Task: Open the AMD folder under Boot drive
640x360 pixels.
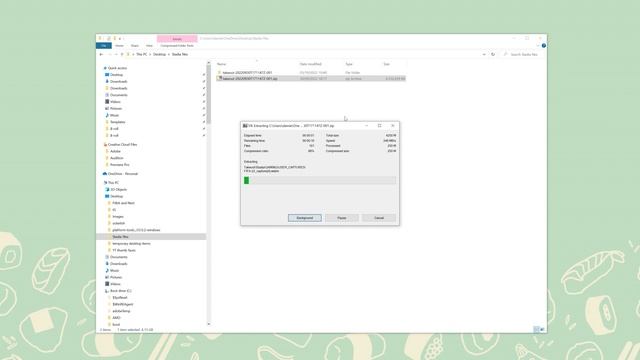Action: [116, 318]
